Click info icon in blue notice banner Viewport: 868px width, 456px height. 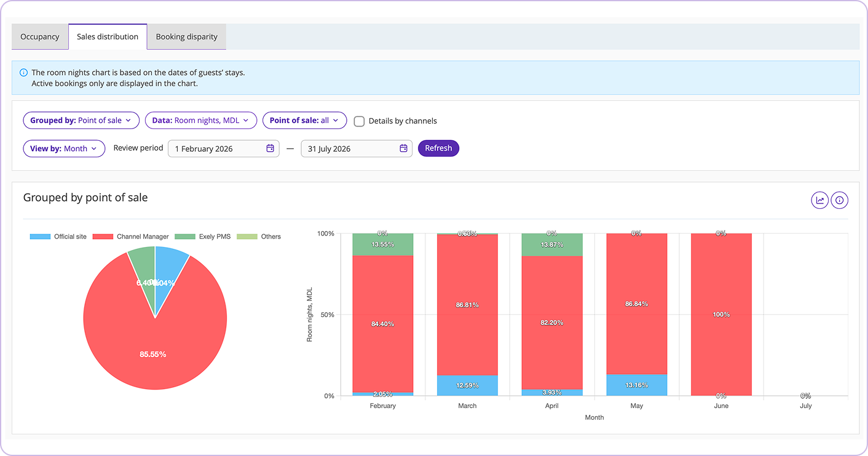tap(23, 73)
